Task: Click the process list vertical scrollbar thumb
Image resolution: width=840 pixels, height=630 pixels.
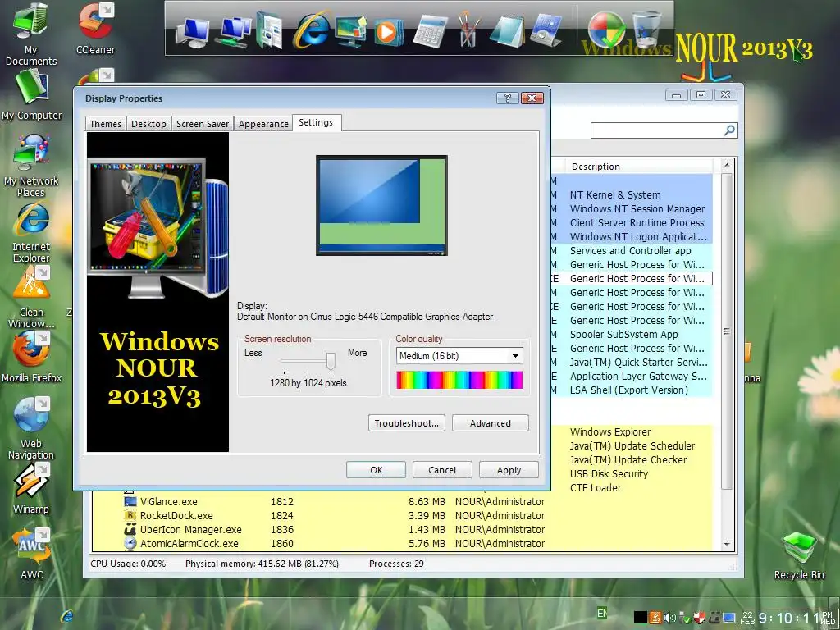Action: click(727, 331)
